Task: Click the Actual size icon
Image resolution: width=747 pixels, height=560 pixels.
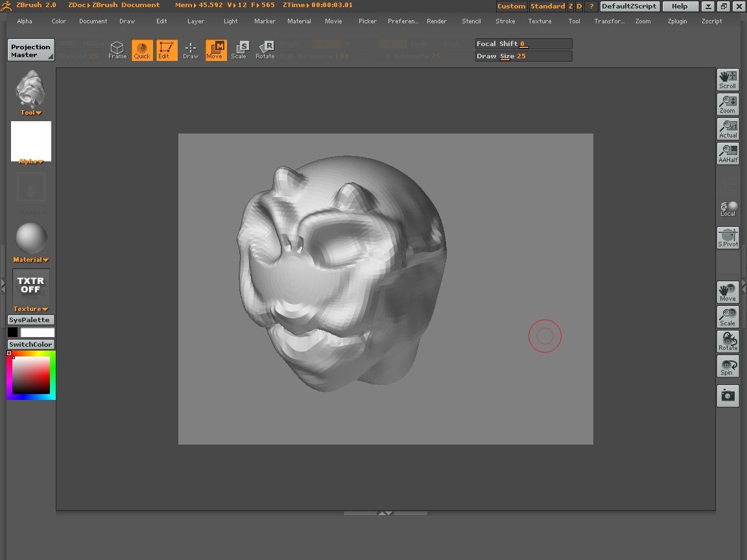Action: pos(728,129)
